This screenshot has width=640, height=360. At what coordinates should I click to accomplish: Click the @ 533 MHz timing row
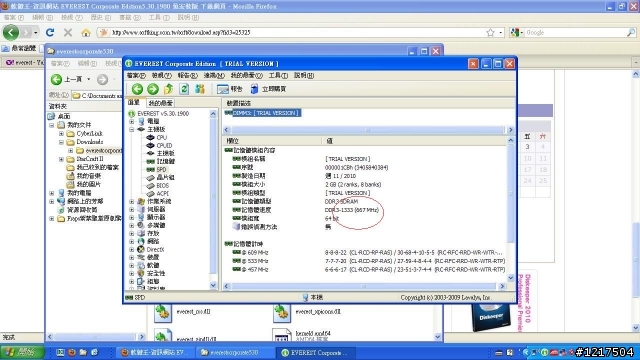(368, 261)
